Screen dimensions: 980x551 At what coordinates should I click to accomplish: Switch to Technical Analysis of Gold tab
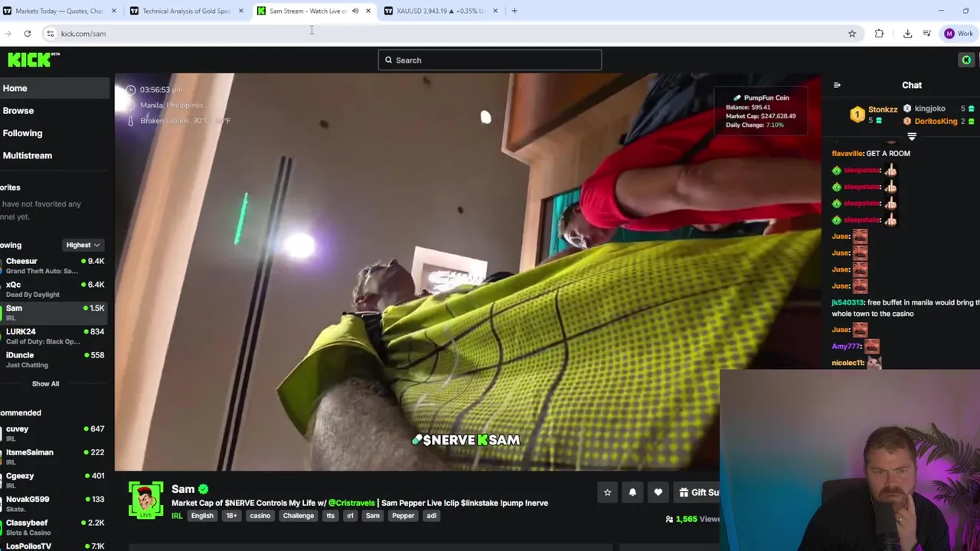coord(186,11)
